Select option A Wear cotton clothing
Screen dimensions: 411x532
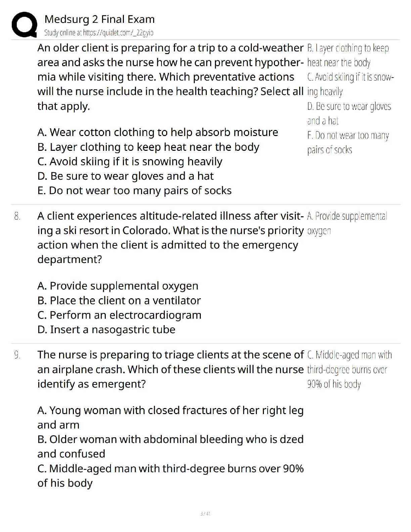pos(157,132)
